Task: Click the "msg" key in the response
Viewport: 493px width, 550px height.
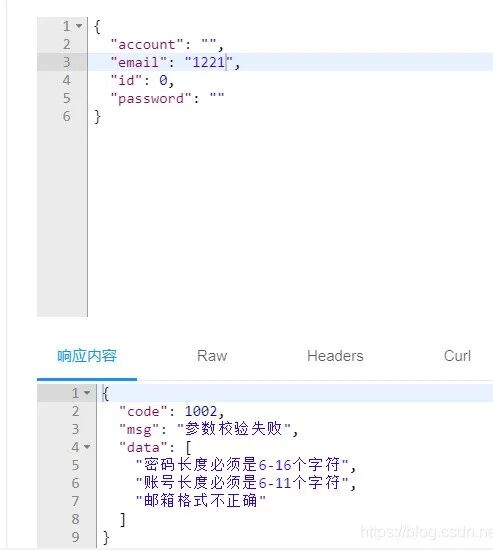Action: (139, 429)
